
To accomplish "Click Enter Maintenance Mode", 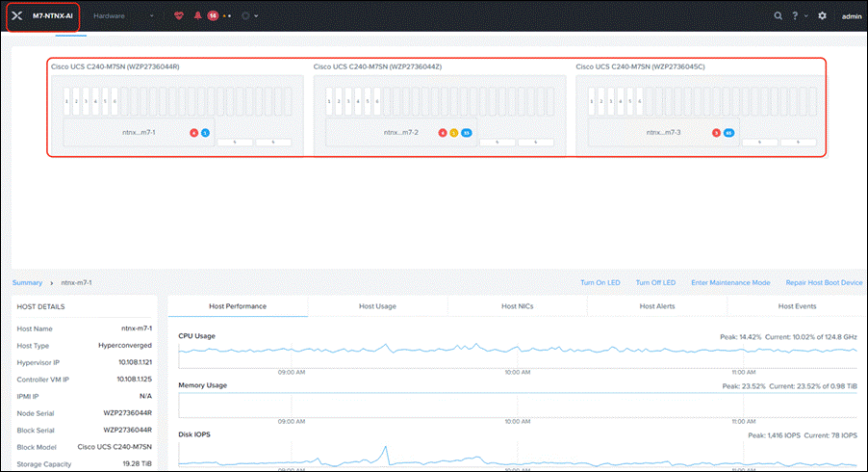I will pyautogui.click(x=730, y=282).
